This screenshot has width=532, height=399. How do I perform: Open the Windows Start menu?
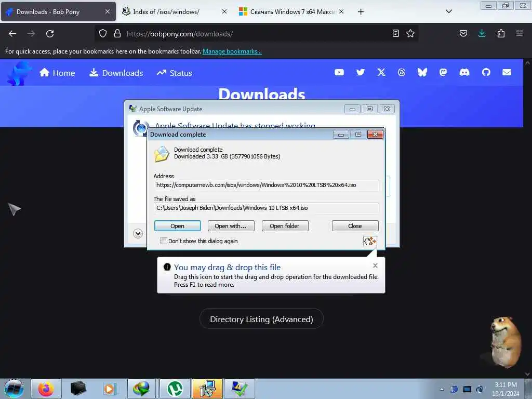[14, 389]
